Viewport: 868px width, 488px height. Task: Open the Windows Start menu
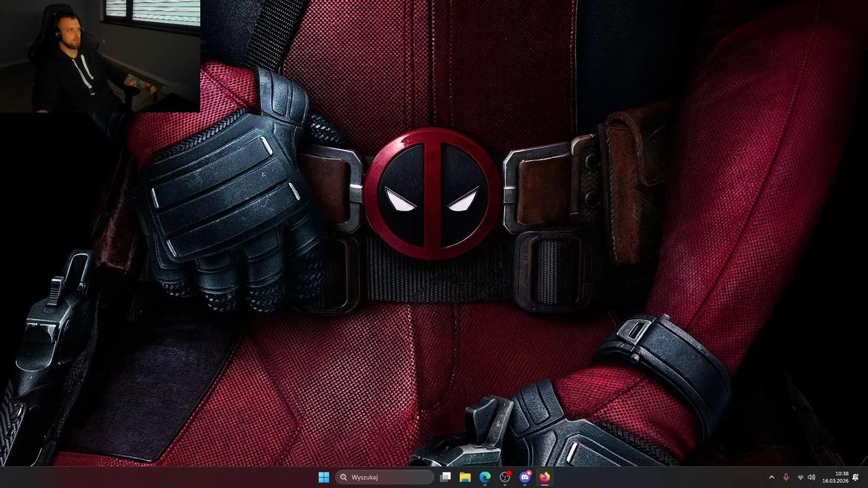pyautogui.click(x=323, y=477)
